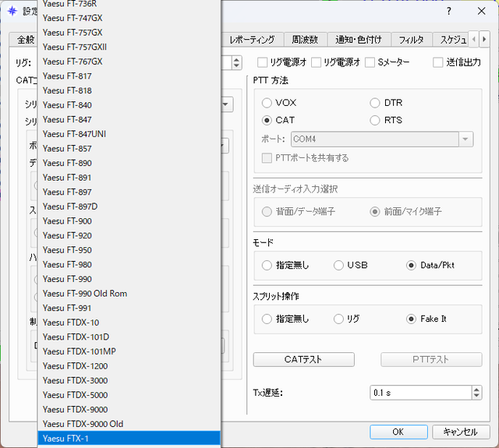499x448 pixels.
Task: Select Yaesu FT-747GX in the list
Action: (x=129, y=18)
